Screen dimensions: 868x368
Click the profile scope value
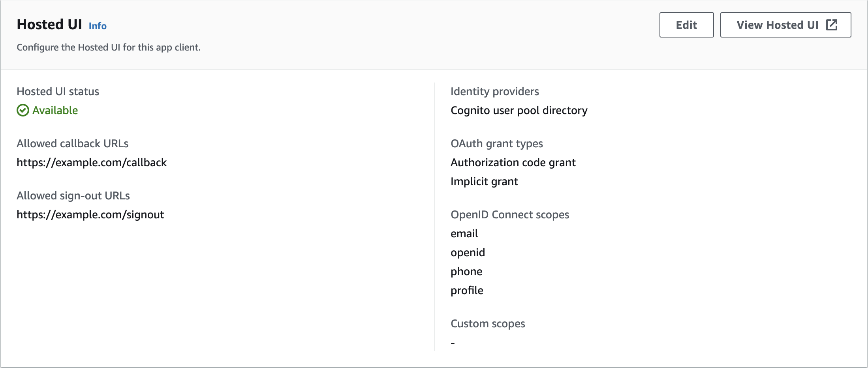467,290
